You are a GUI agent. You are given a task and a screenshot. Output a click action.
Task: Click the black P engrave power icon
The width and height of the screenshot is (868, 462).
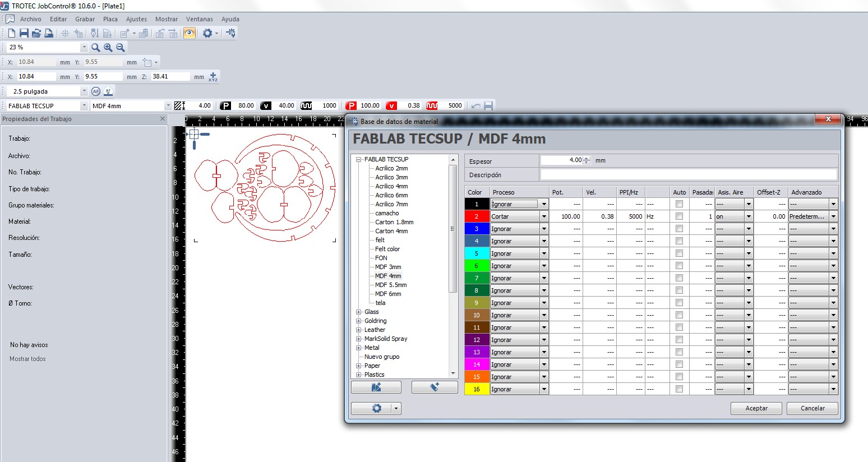tap(225, 105)
